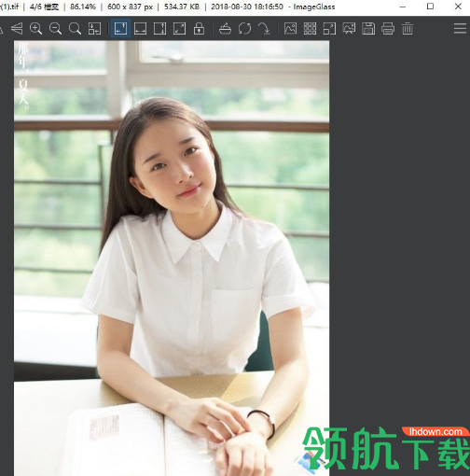The image size is (470, 476).
Task: Click the "2018-08-30 18:16:50" date text
Action: click(247, 7)
